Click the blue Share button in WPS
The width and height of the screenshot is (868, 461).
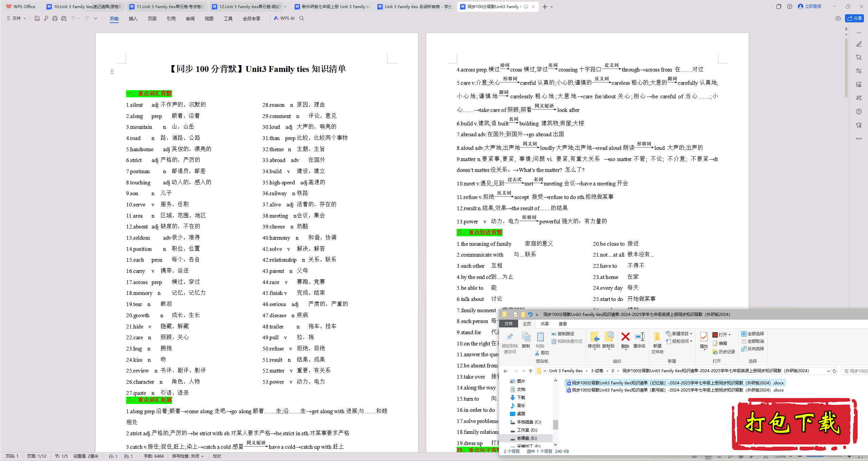click(x=854, y=18)
